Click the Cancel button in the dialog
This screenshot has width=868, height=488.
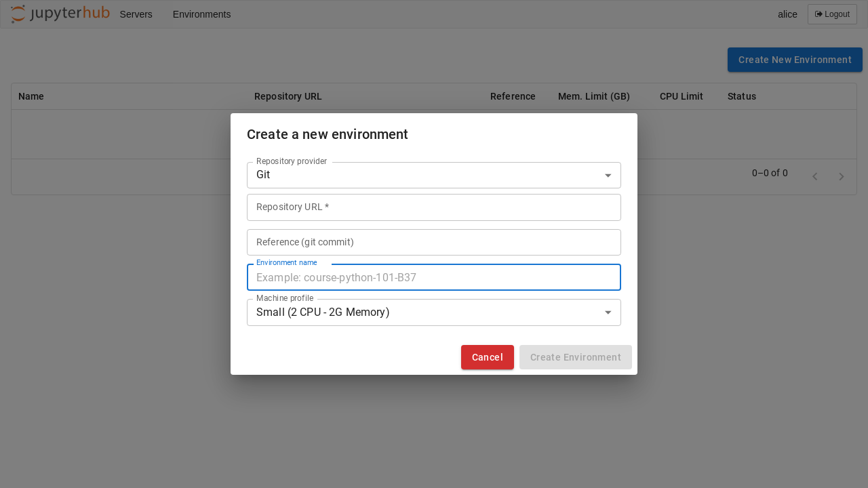[487, 357]
